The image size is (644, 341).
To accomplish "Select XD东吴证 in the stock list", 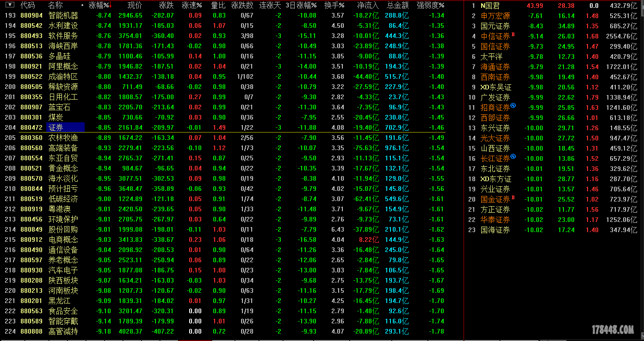I will point(496,87).
